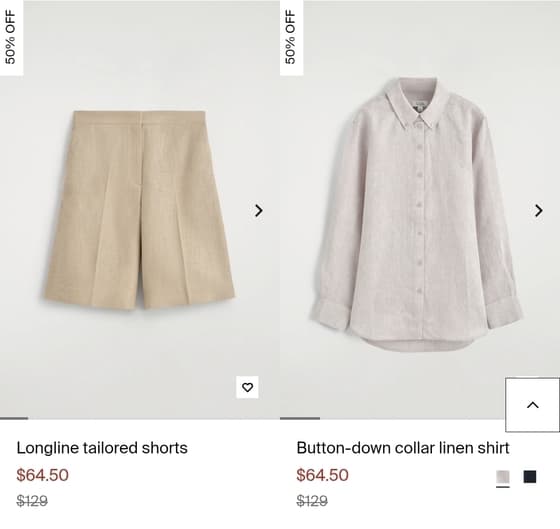Show next image of the linen shirt
560x529 pixels.
point(539,211)
